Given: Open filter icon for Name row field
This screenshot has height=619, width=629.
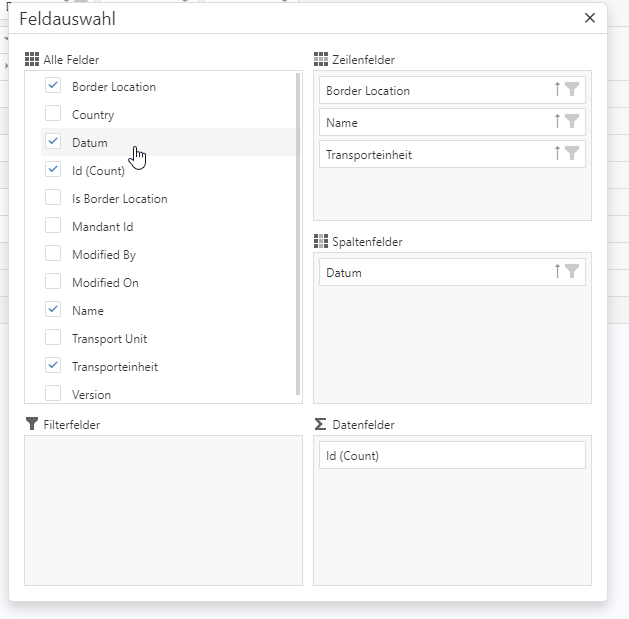Looking at the screenshot, I should tap(572, 122).
